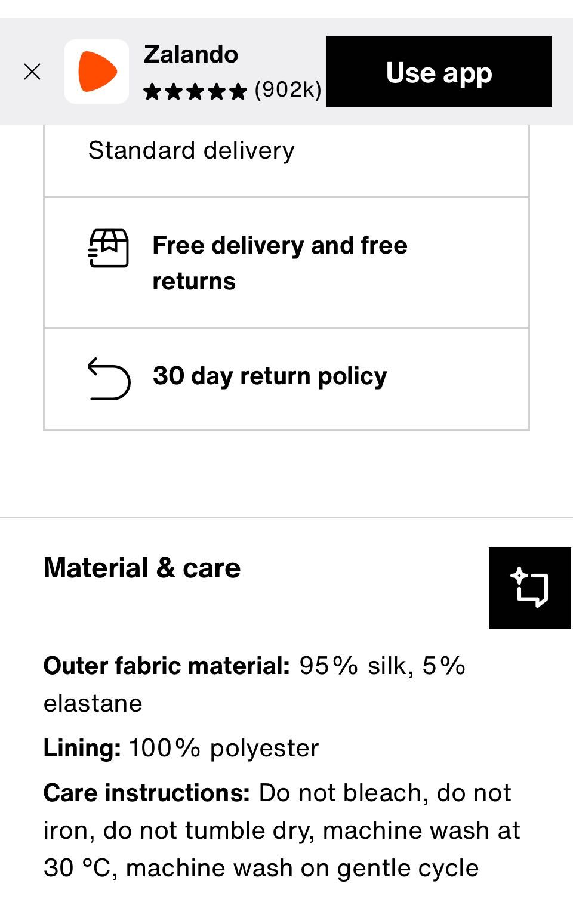Tap the Use app button
Image resolution: width=573 pixels, height=924 pixels.
pyautogui.click(x=439, y=72)
